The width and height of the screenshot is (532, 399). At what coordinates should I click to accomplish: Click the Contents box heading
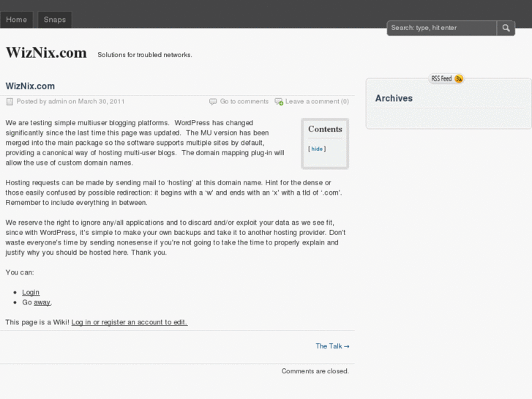pyautogui.click(x=325, y=129)
